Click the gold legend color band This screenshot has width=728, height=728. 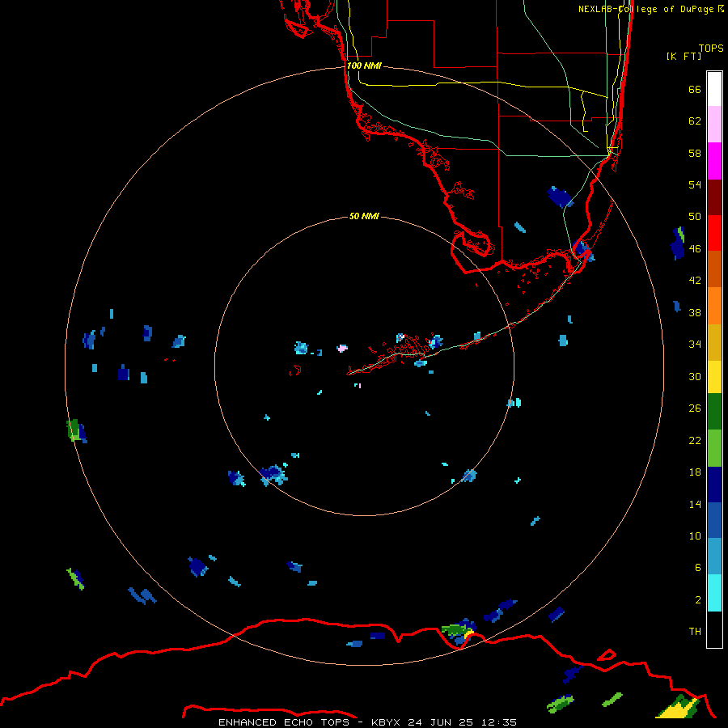(x=714, y=342)
